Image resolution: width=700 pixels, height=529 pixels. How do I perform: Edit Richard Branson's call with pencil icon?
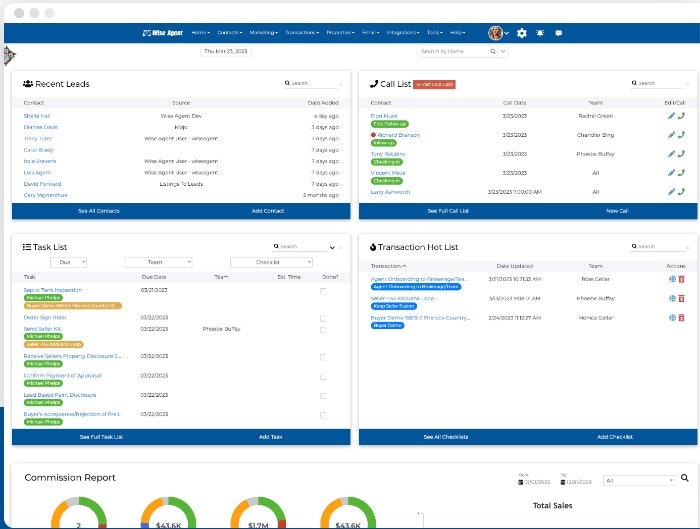(x=671, y=135)
